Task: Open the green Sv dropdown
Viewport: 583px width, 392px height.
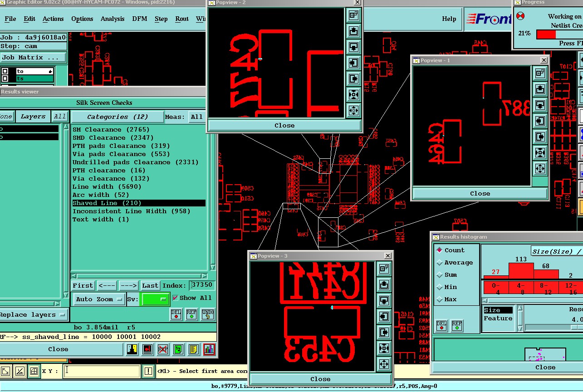Action: coord(155,299)
